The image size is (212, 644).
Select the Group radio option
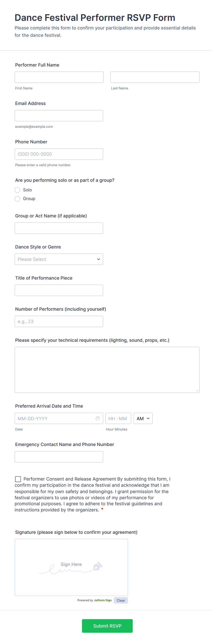(x=18, y=199)
